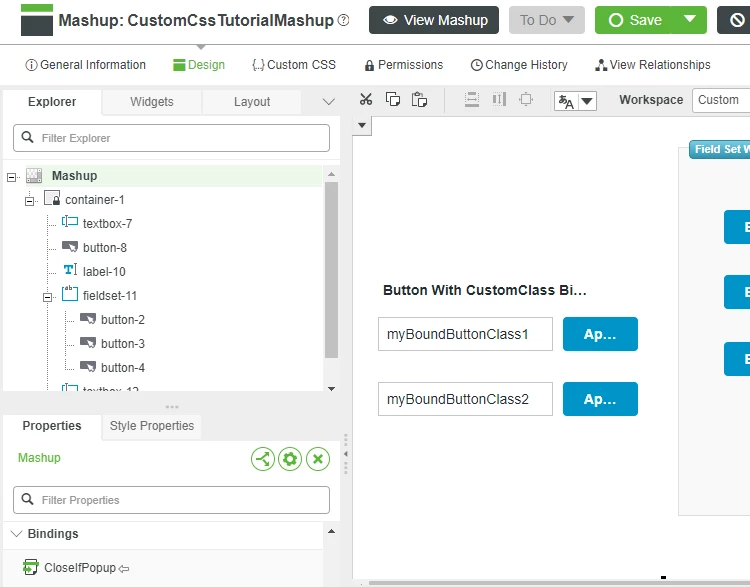
Task: Select button-4 in the Explorer tree
Action: tap(122, 367)
